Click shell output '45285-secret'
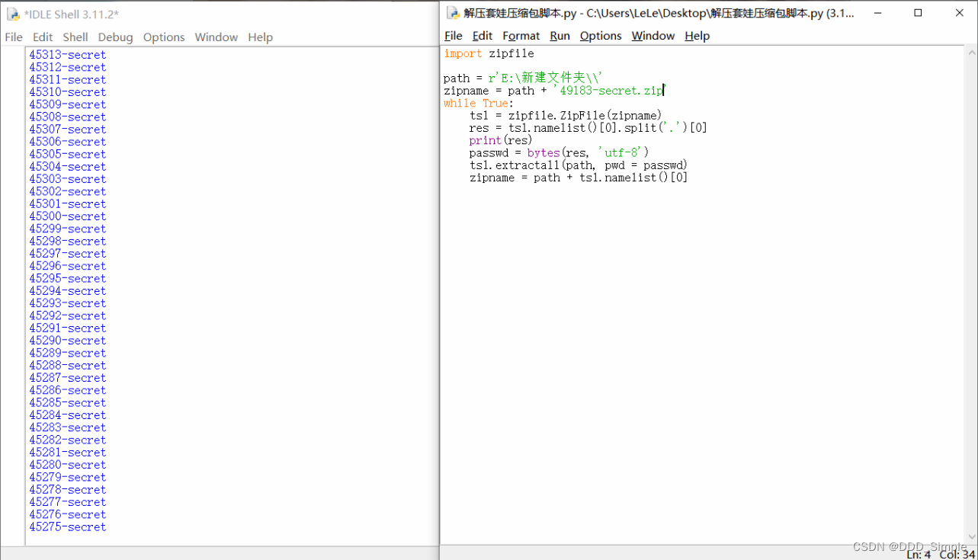 tap(68, 402)
